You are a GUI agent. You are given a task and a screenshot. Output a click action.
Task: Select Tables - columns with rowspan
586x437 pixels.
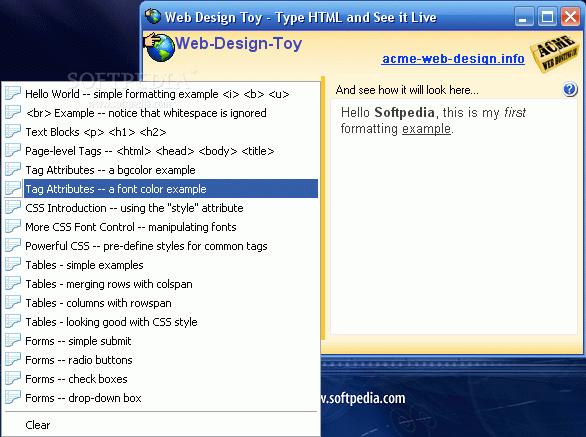click(x=161, y=303)
